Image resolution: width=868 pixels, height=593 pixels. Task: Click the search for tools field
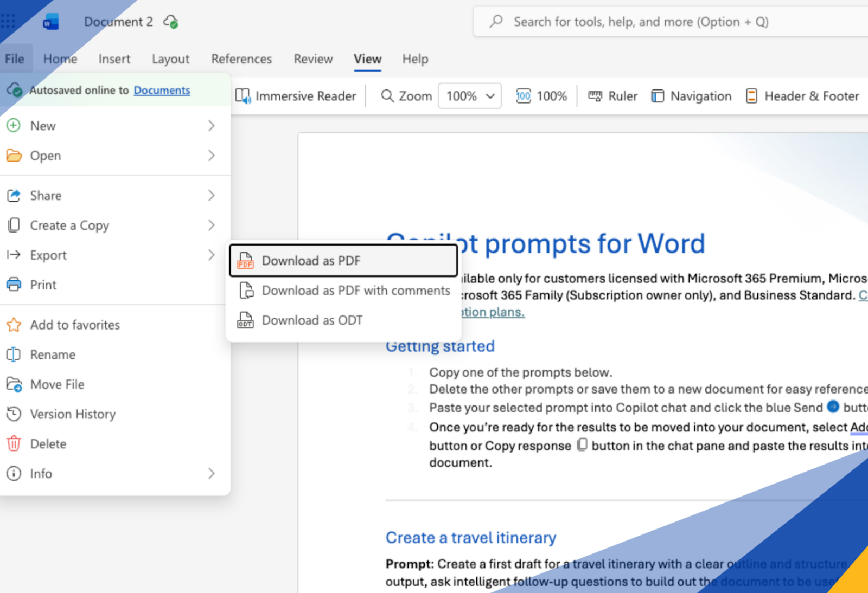click(640, 22)
